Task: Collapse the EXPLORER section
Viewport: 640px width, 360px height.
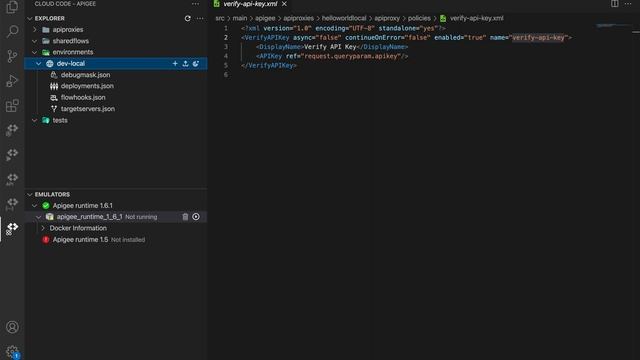Action: click(30, 18)
